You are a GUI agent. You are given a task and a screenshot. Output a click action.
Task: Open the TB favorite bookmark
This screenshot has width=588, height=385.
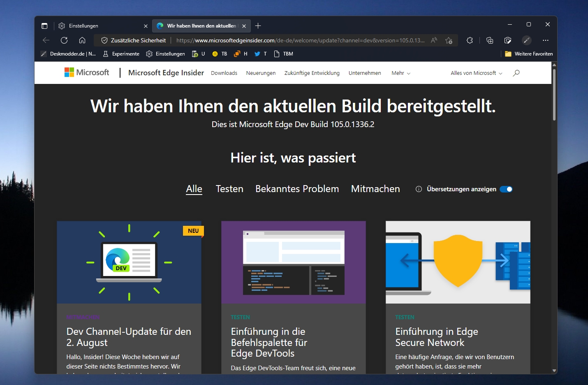click(220, 54)
